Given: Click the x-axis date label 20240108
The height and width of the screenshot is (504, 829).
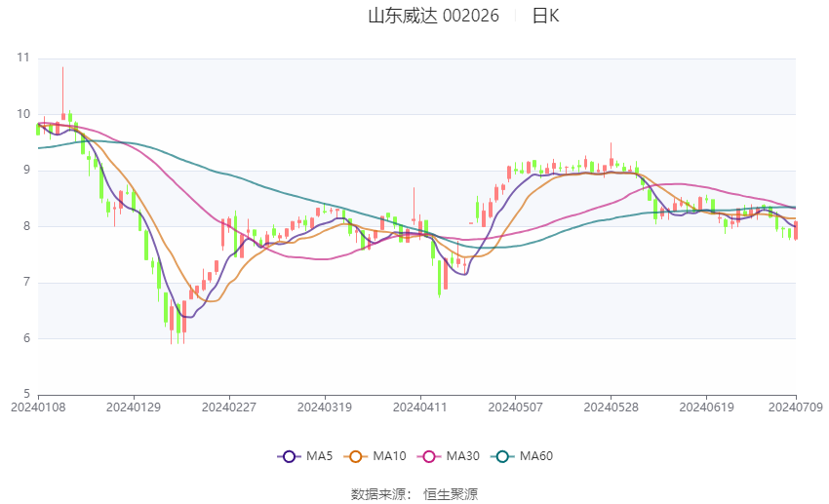Looking at the screenshot, I should pyautogui.click(x=38, y=407).
